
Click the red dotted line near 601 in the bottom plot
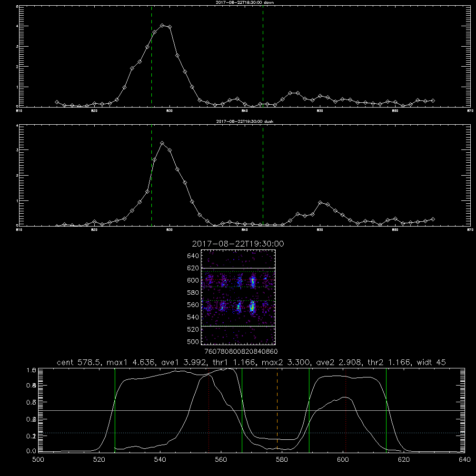pyautogui.click(x=346, y=410)
